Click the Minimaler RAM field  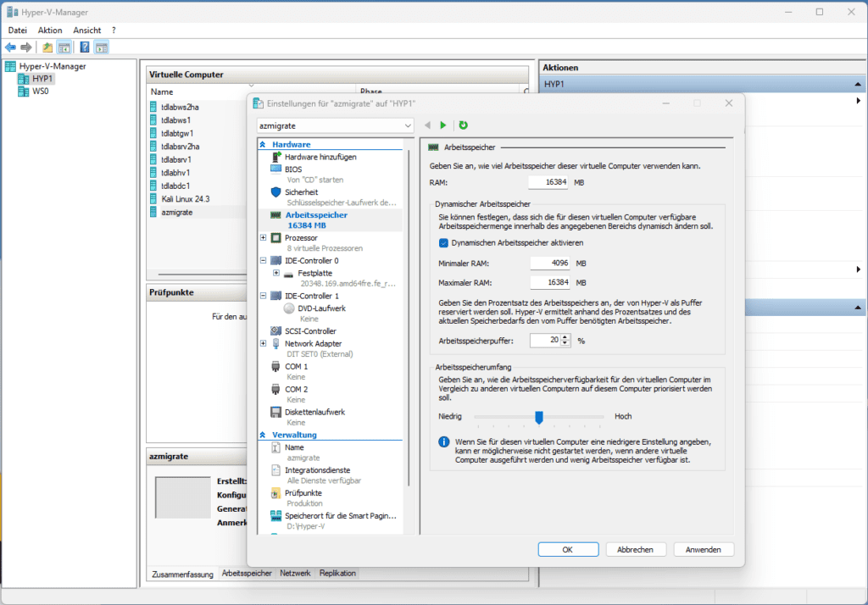pos(550,263)
